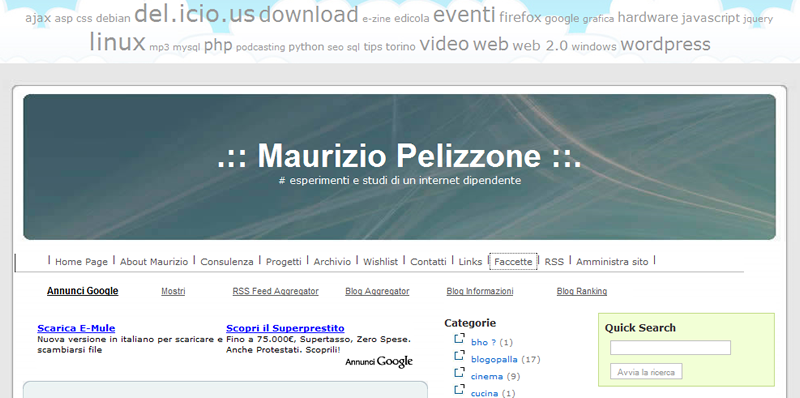Open the 'edicola' tag
800x398 pixels.
[412, 19]
